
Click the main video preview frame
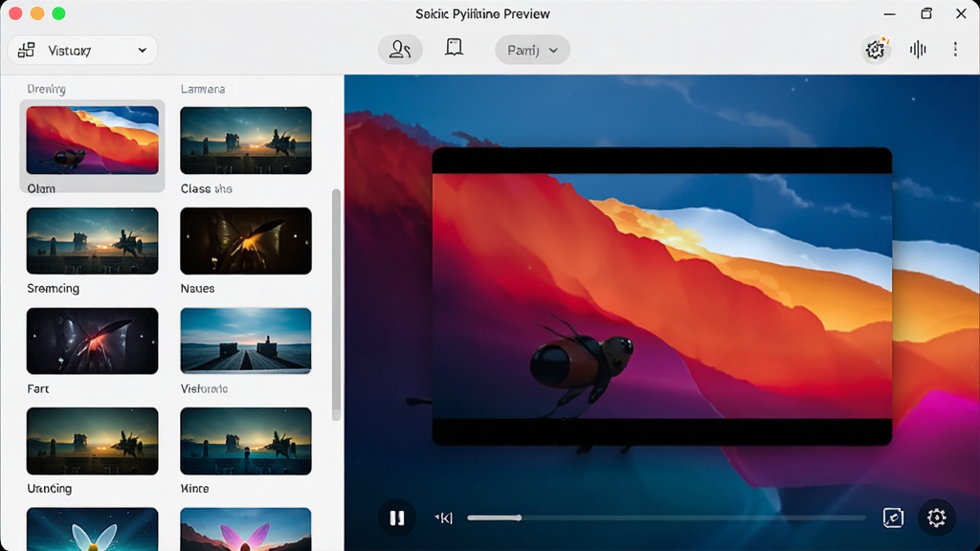[662, 297]
